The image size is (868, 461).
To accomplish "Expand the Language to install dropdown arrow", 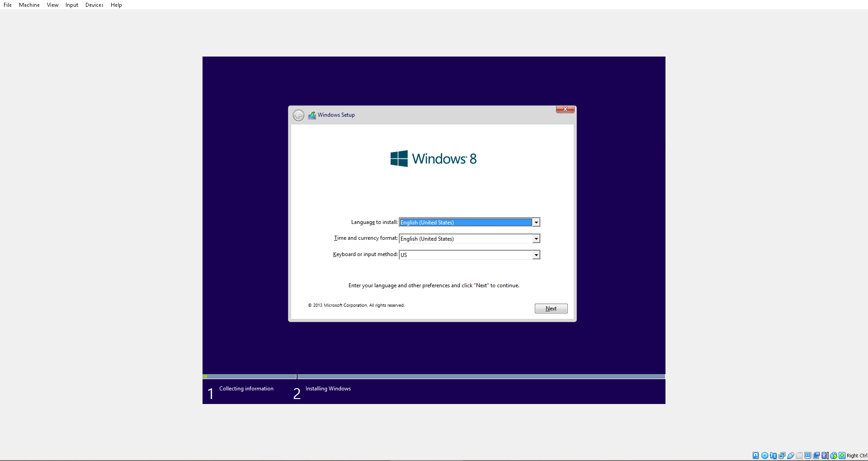I will [x=536, y=223].
